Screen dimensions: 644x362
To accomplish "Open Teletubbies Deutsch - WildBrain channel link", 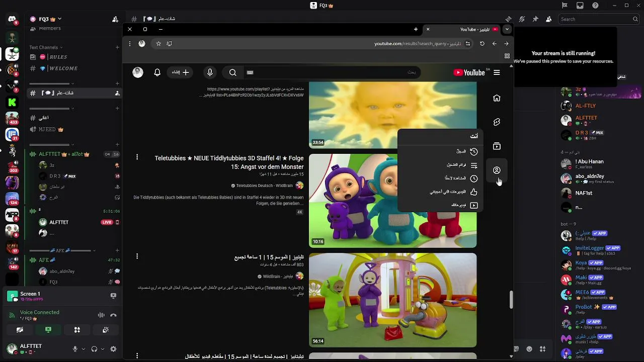I will (264, 186).
